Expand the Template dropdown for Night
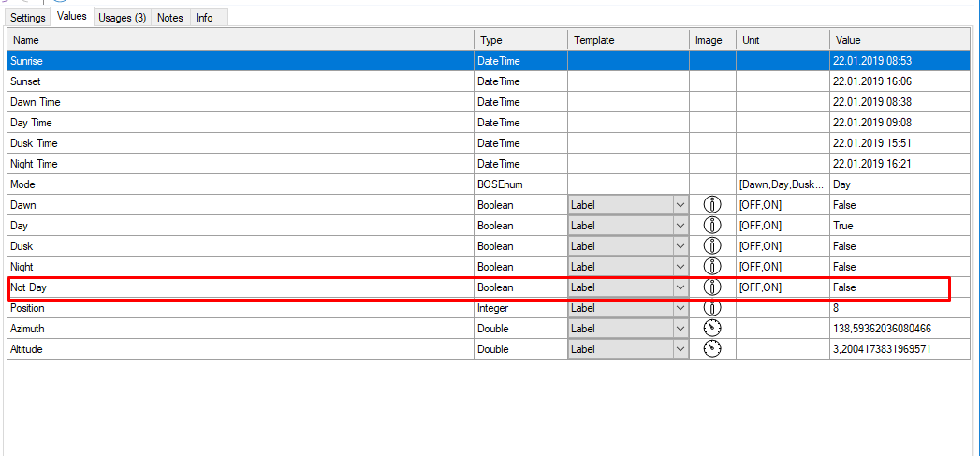Screen dimensions: 980x456 point(680,267)
